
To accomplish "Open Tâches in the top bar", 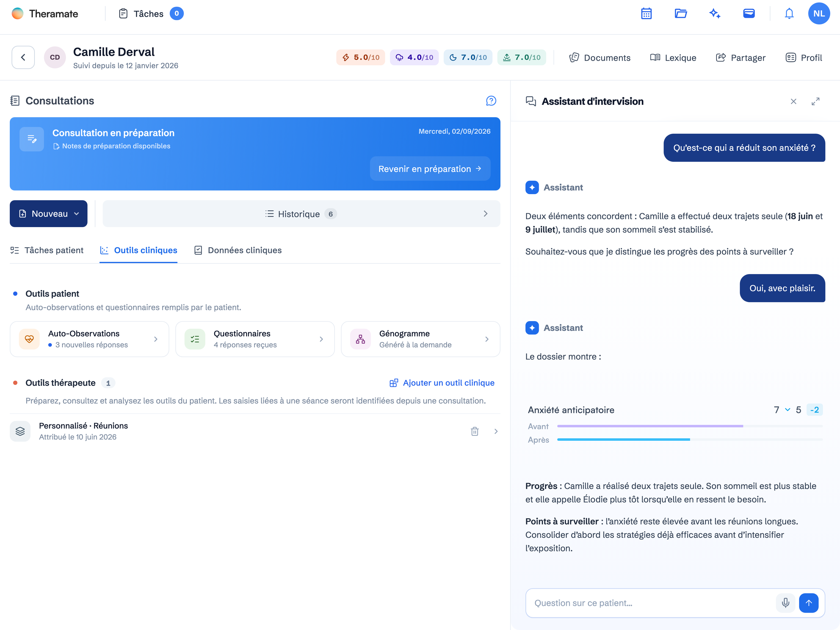I will tap(151, 14).
